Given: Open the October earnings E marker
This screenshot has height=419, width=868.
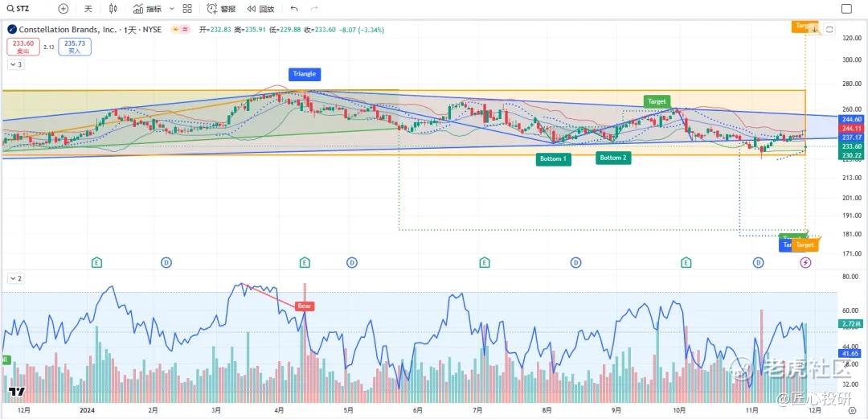Looking at the screenshot, I should pyautogui.click(x=686, y=262).
